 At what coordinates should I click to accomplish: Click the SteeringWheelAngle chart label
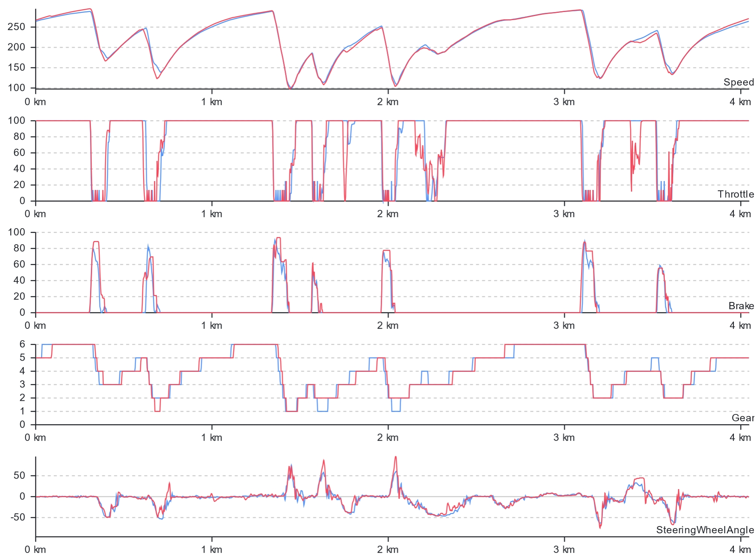705,530
